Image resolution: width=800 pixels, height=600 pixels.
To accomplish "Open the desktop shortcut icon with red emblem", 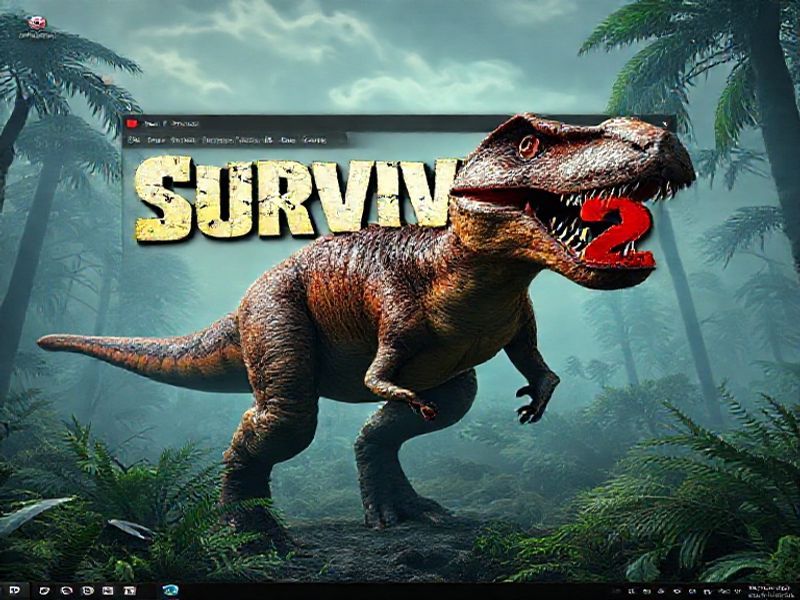I will (37, 23).
